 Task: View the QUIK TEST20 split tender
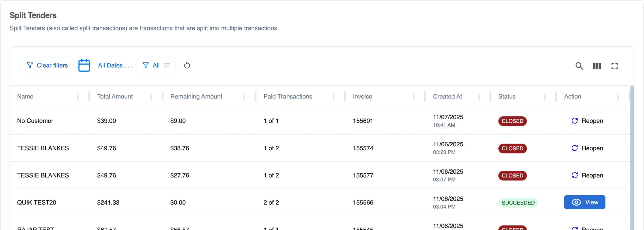point(584,202)
